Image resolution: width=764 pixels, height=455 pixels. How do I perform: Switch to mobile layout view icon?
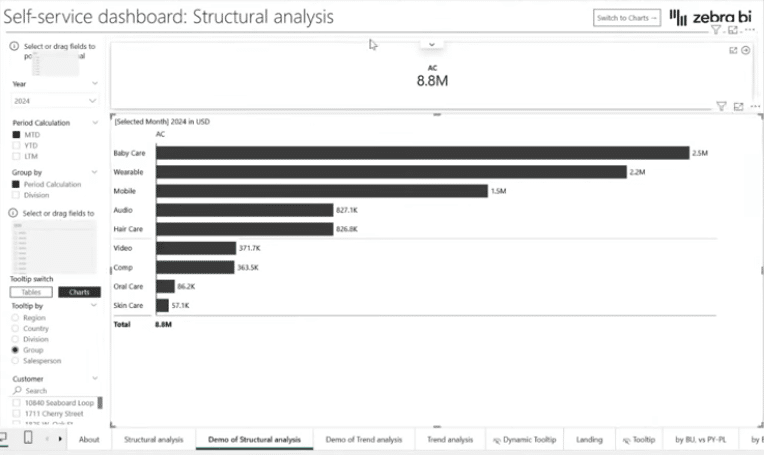28,438
